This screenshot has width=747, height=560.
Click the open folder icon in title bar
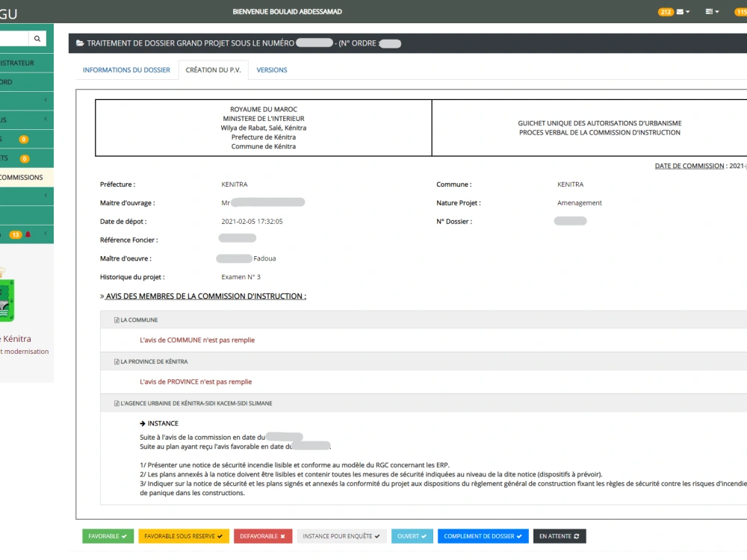coord(80,43)
